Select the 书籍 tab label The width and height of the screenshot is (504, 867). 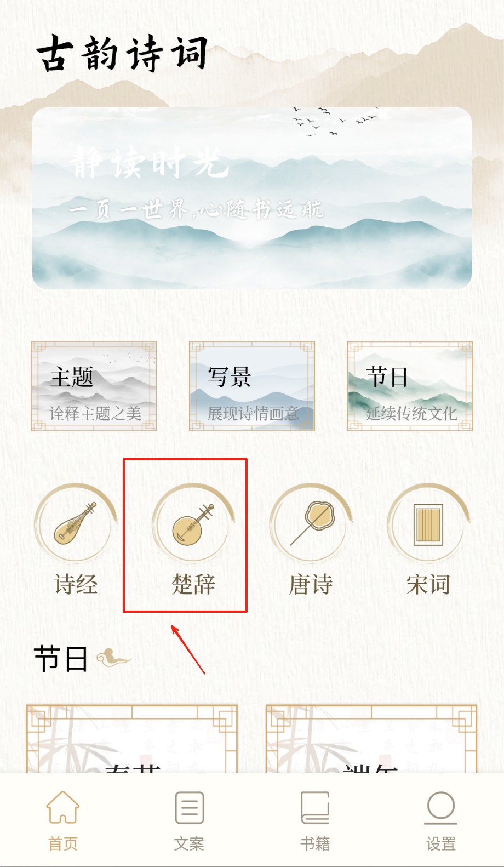pyautogui.click(x=315, y=843)
